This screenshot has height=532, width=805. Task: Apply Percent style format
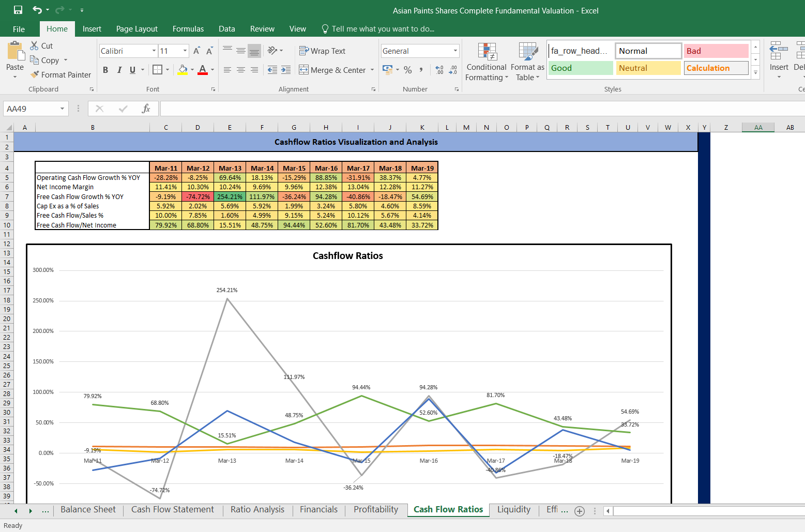[408, 70]
